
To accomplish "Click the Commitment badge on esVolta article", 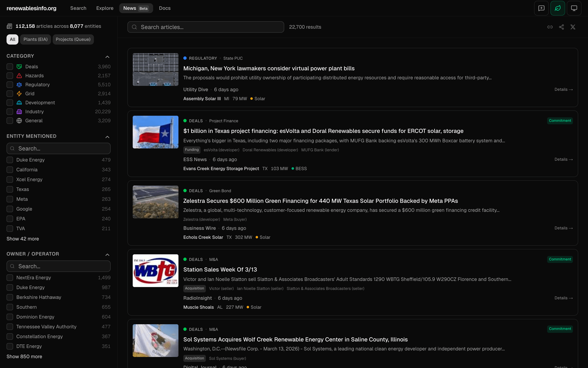I will click(x=560, y=121).
